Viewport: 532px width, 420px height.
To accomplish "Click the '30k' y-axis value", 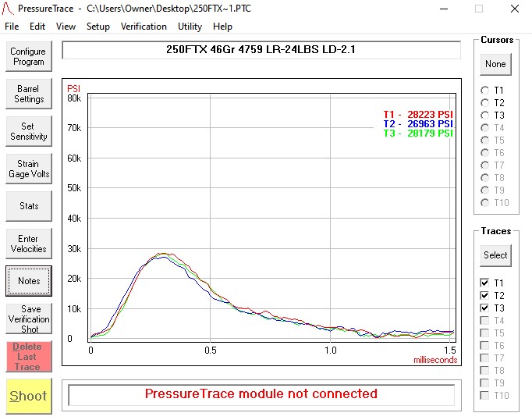I will tap(74, 249).
